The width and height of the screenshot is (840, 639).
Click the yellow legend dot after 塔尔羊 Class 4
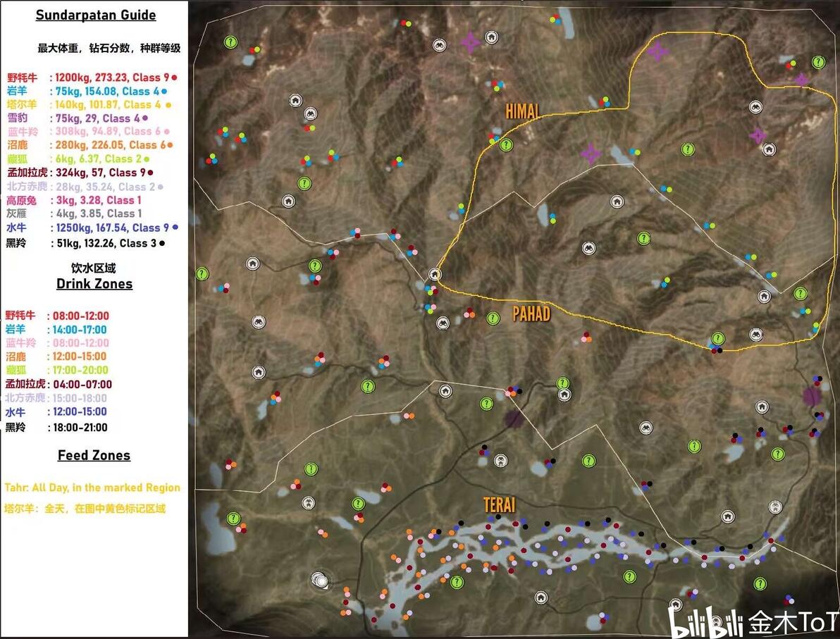click(x=168, y=105)
